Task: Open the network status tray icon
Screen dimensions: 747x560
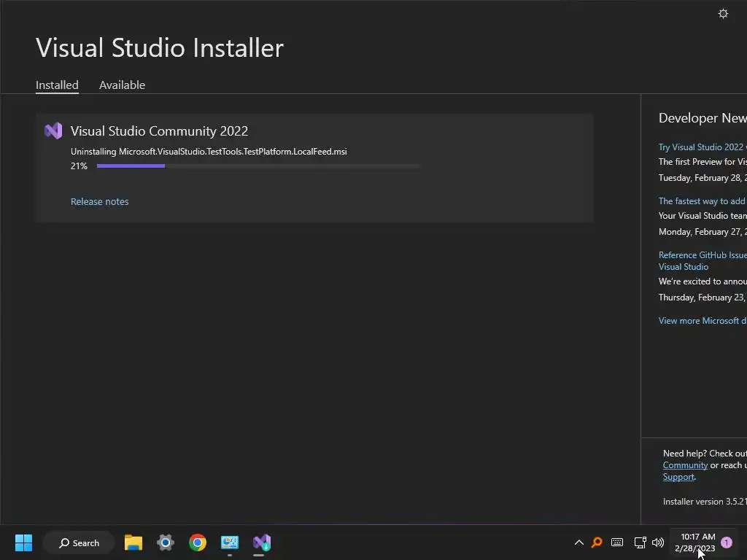Action: point(640,542)
